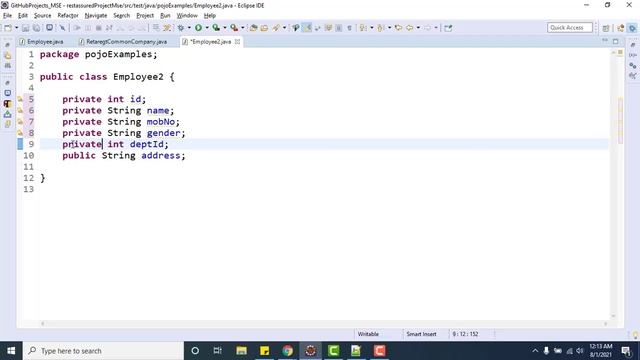Click the Last Edit Location icon
This screenshot has width=640, height=360.
click(398, 28)
